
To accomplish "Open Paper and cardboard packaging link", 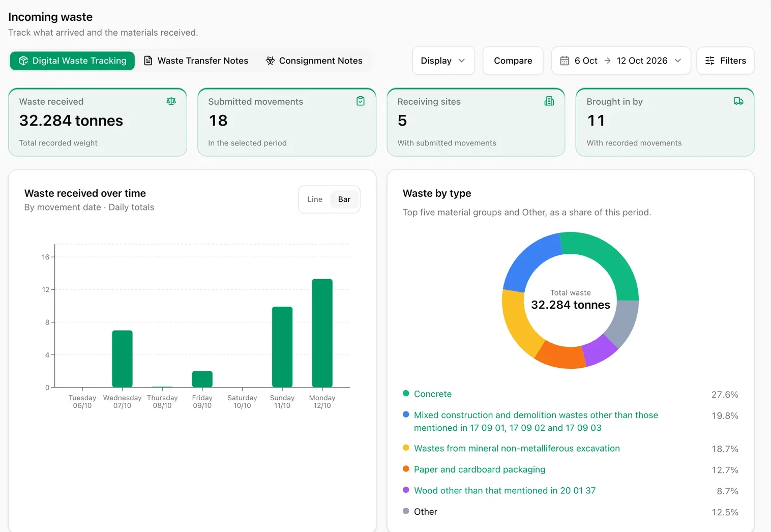I will coord(480,469).
